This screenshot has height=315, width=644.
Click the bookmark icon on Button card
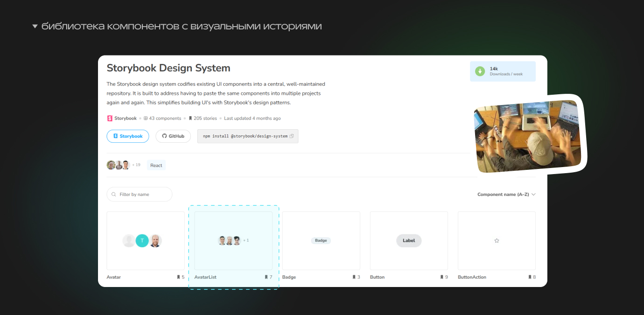441,277
